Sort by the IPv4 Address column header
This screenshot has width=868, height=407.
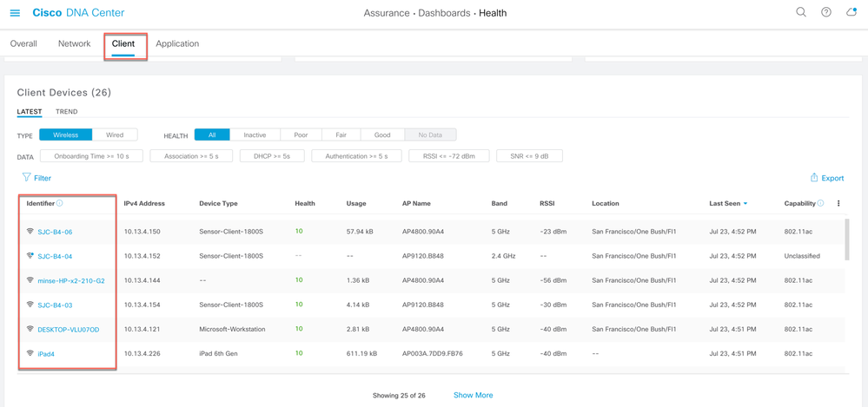pos(144,203)
